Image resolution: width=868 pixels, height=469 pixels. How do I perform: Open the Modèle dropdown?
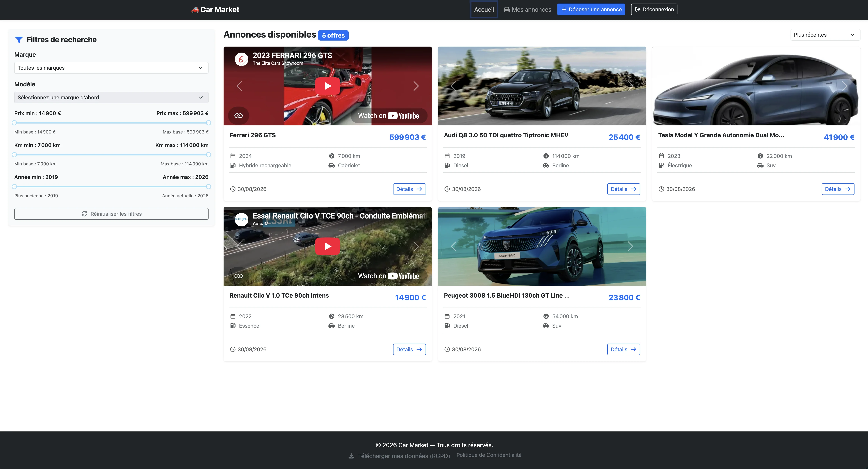[x=111, y=97]
